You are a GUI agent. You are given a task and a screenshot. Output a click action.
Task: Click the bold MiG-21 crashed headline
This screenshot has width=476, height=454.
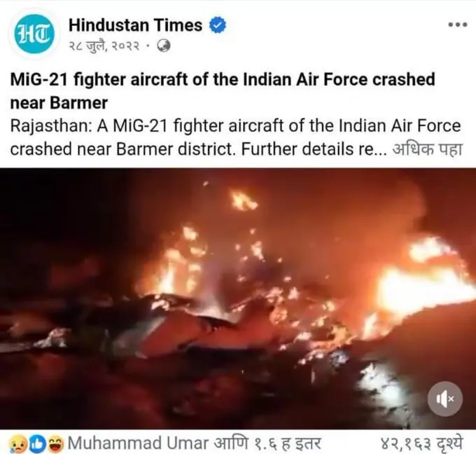(223, 91)
